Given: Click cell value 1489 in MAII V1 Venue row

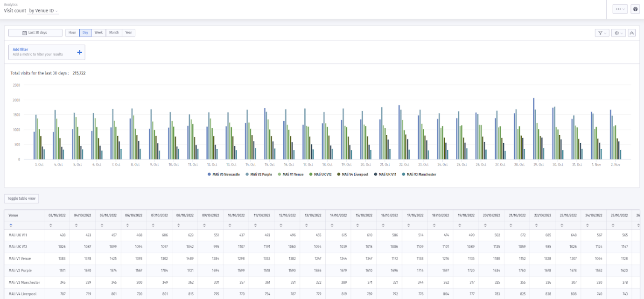Looking at the screenshot, I should click(189, 258).
